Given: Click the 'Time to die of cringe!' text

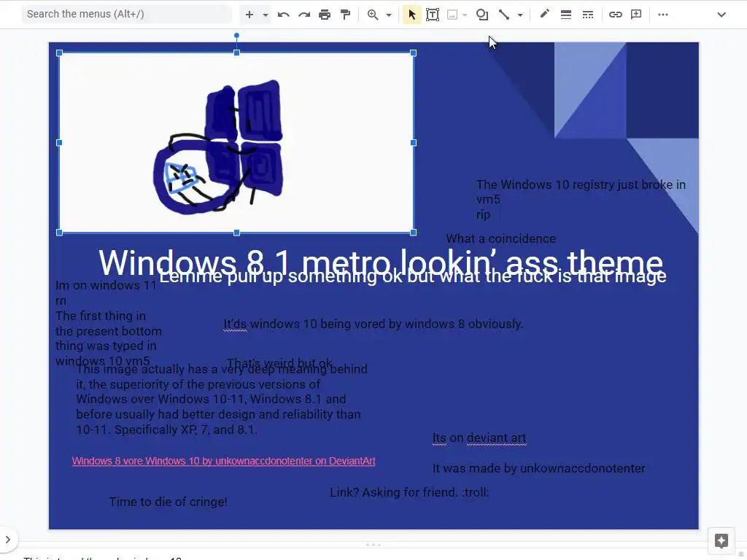Looking at the screenshot, I should (169, 502).
